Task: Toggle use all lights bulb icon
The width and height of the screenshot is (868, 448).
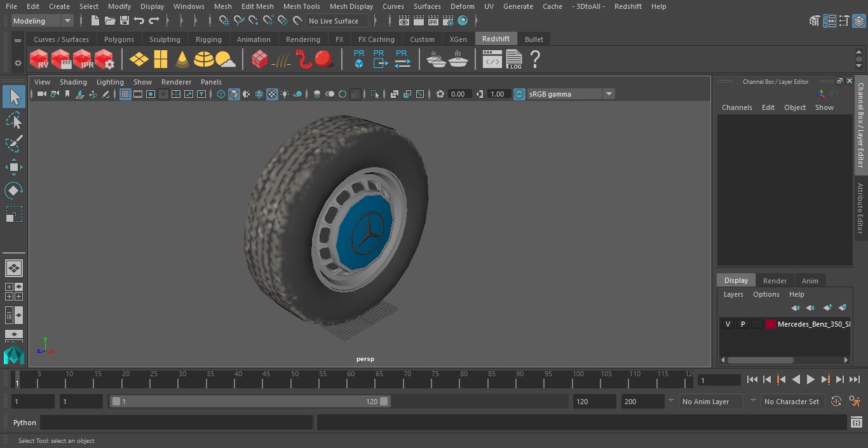Action: coord(285,94)
